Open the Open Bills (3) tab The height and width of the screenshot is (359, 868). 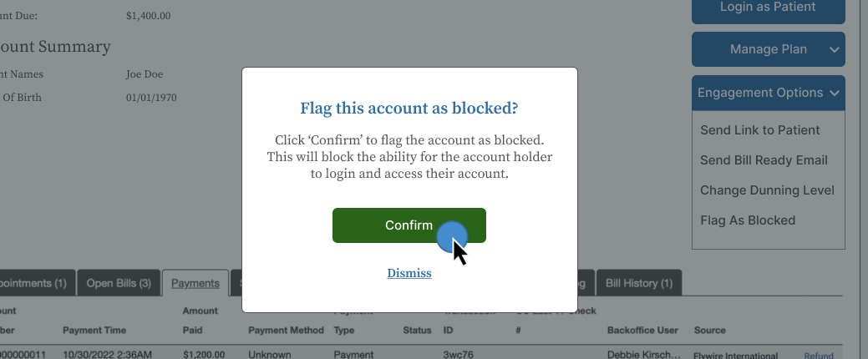pos(119,283)
